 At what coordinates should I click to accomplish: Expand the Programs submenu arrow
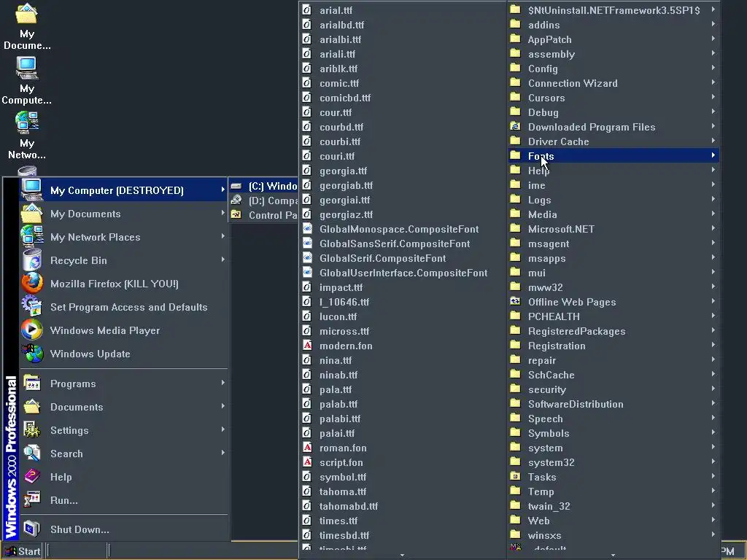point(222,383)
